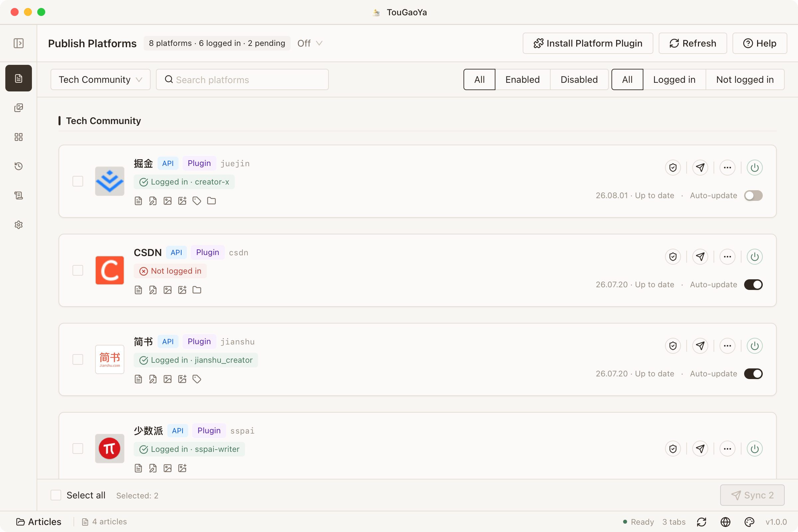This screenshot has height=532, width=798.
Task: Click the palette theme icon in status bar
Action: [749, 522]
